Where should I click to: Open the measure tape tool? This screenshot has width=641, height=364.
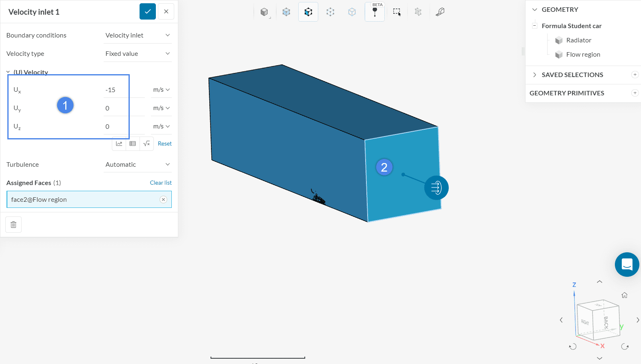[x=440, y=12]
